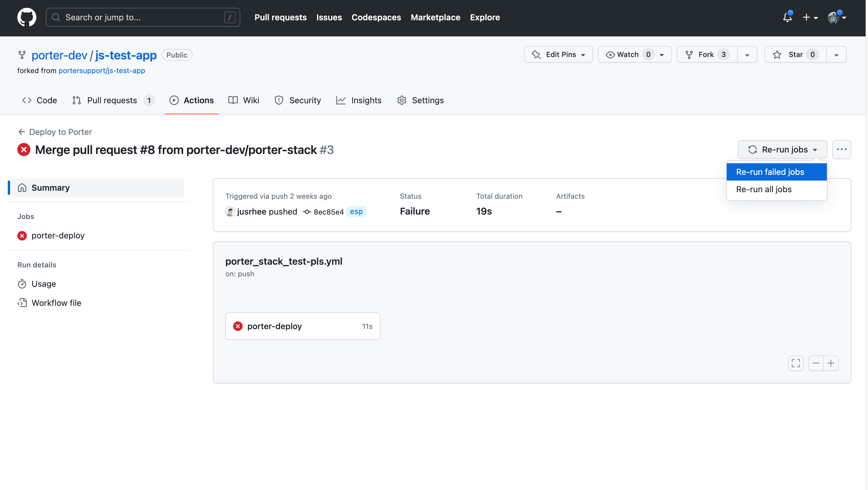Expand the Star lists dropdown arrow

click(x=836, y=55)
